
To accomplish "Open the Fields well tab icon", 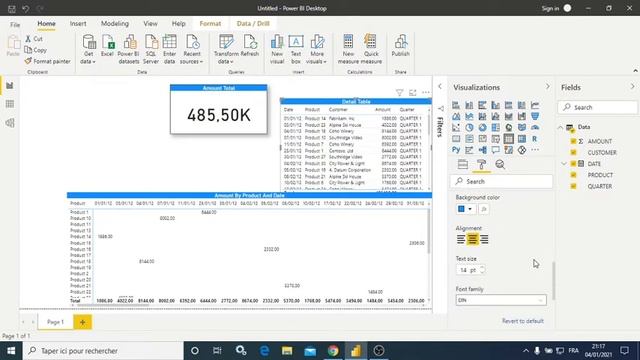I will [463, 164].
